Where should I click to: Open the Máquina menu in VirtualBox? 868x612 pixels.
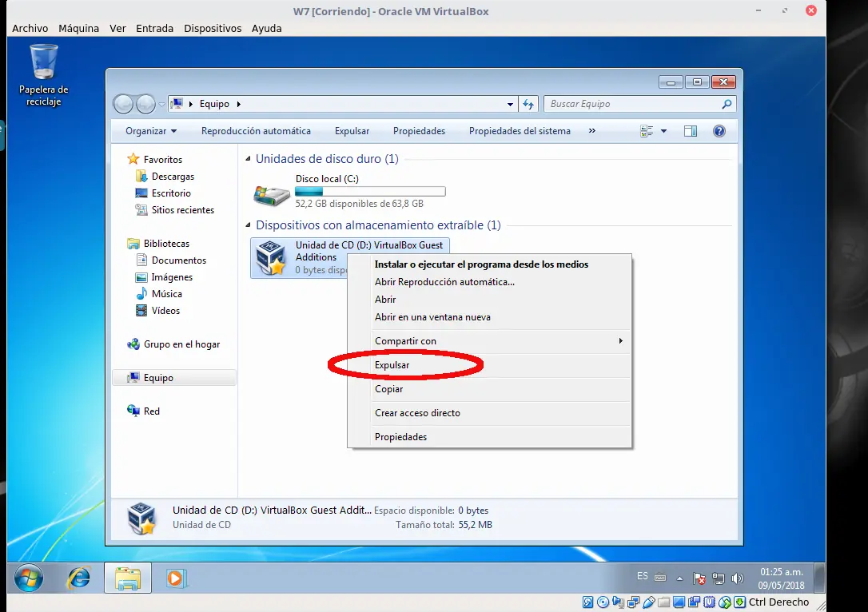[x=78, y=28]
